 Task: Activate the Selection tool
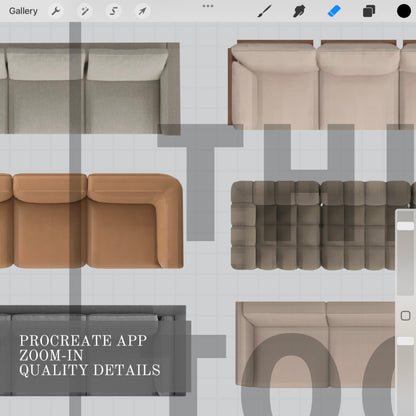(x=114, y=11)
